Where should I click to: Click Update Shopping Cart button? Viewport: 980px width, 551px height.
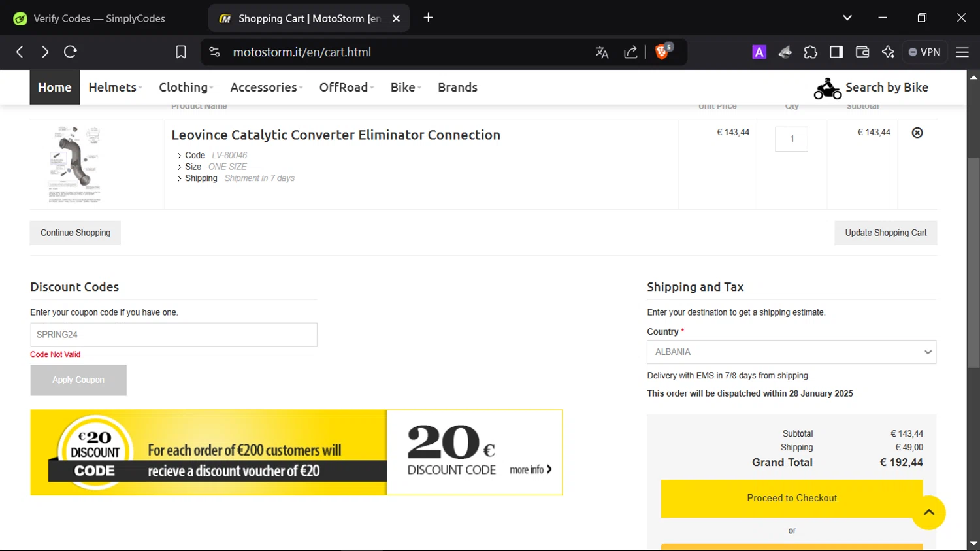point(885,233)
